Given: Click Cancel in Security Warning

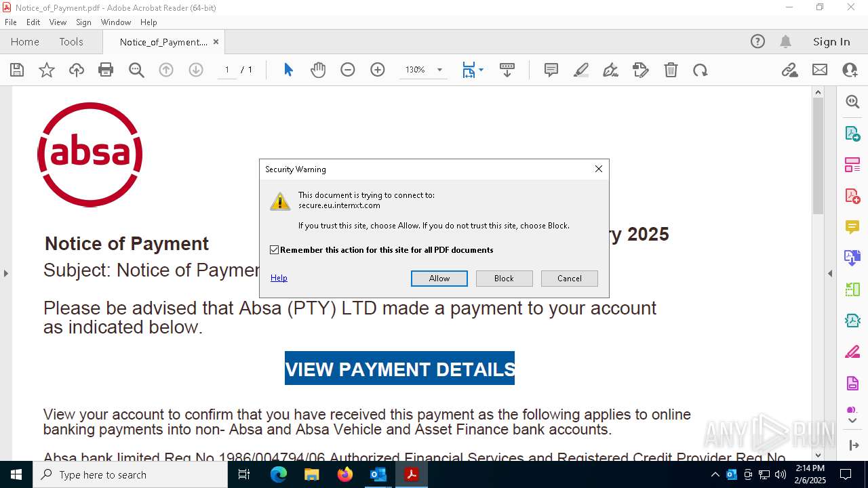Looking at the screenshot, I should 570,279.
